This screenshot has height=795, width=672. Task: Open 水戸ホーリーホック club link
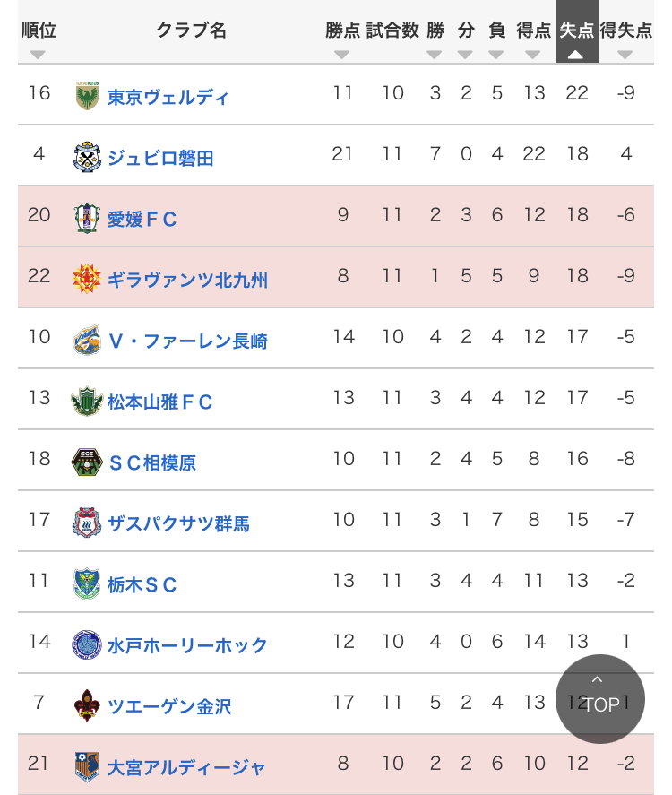pos(187,645)
